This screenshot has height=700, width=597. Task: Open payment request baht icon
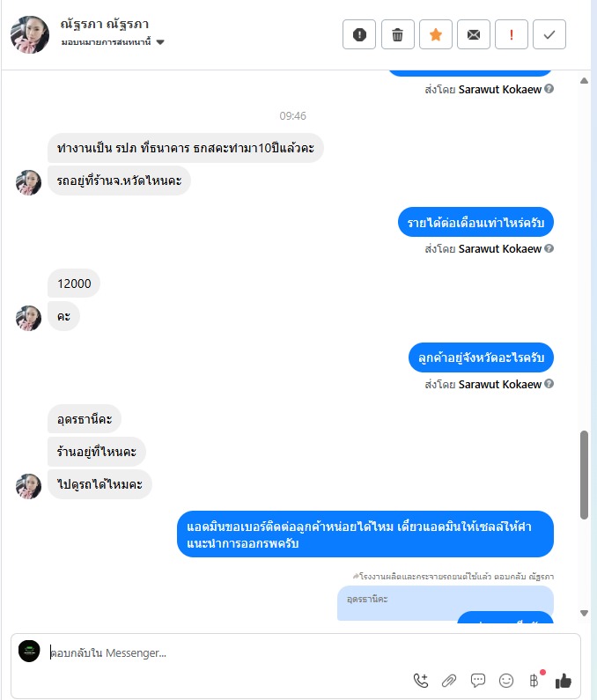[x=534, y=680]
